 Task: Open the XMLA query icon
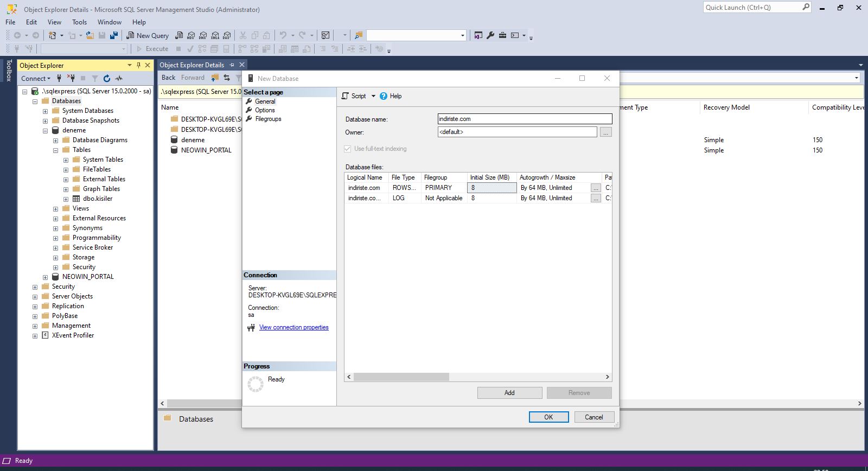[215, 35]
